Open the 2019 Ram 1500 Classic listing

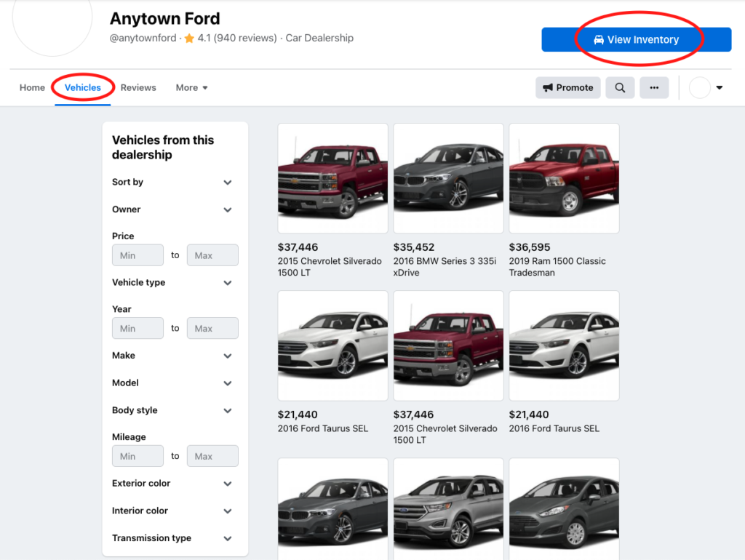(x=564, y=178)
